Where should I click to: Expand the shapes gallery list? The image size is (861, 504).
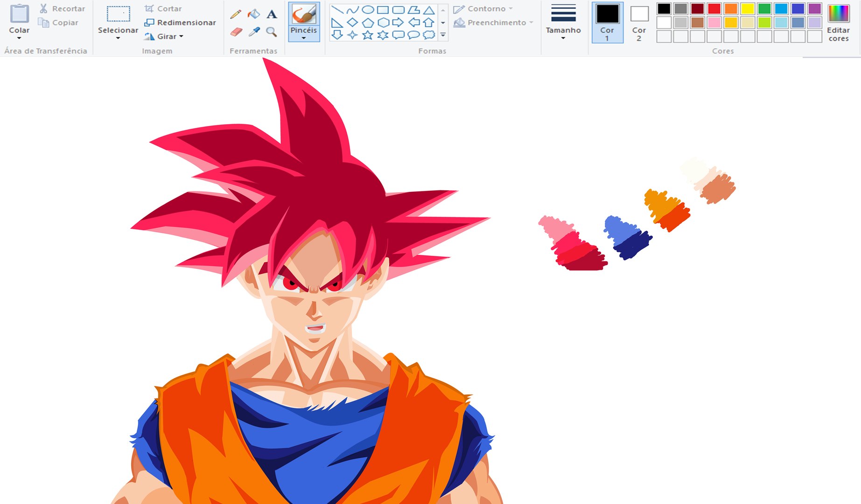443,35
